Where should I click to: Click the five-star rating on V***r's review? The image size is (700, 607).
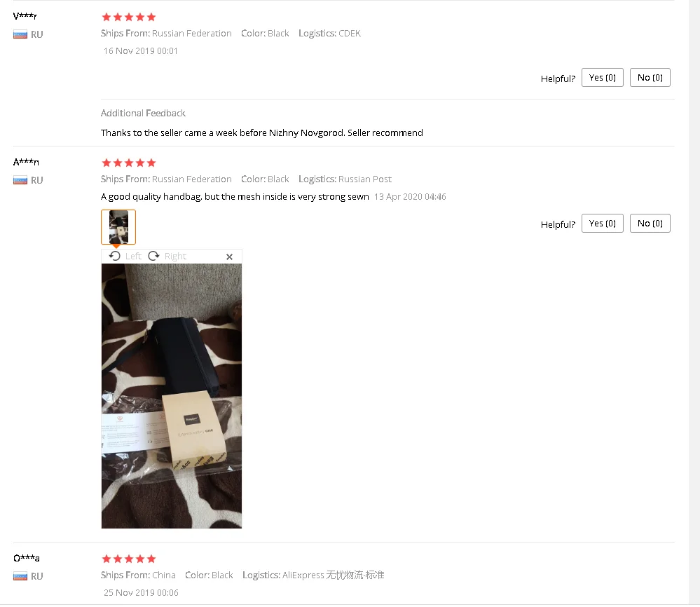(128, 17)
